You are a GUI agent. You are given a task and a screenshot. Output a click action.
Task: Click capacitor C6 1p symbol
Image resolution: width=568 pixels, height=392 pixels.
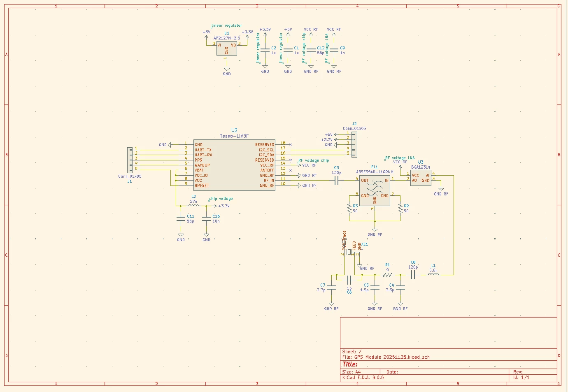tap(349, 280)
